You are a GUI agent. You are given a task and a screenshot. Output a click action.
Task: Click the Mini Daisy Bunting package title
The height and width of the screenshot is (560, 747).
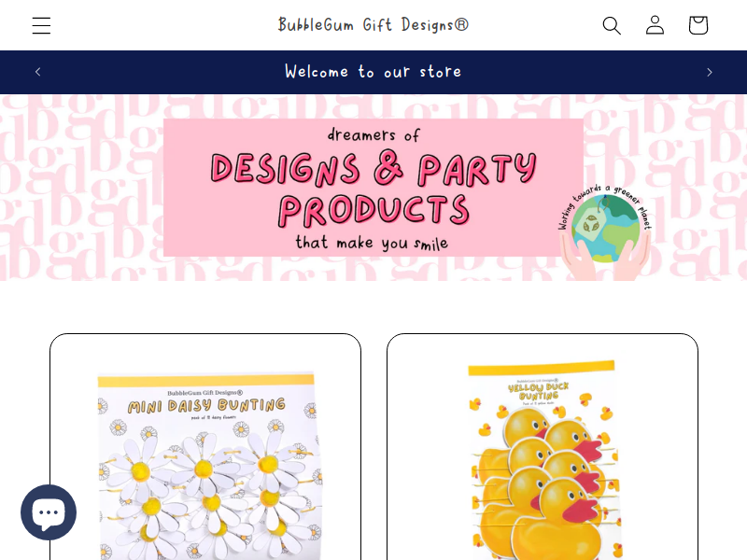(x=206, y=406)
